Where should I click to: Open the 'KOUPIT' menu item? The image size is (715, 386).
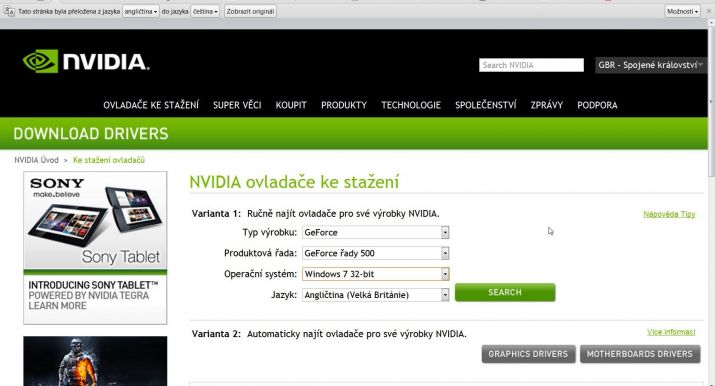coord(291,105)
